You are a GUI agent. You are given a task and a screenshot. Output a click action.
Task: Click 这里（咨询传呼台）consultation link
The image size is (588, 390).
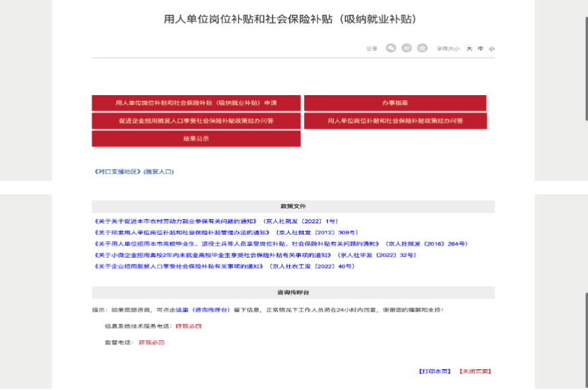point(202,310)
